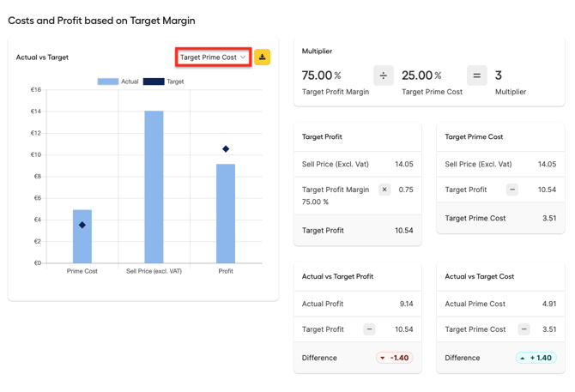Click the minus icon in the Target Prime Cost card
The height and width of the screenshot is (392, 575).
512,190
